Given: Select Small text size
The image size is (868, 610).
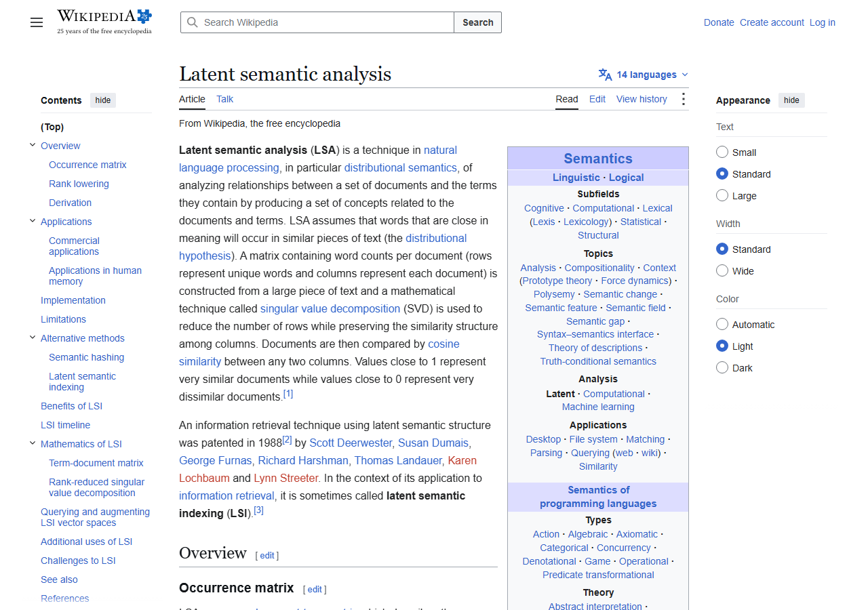Looking at the screenshot, I should (722, 152).
